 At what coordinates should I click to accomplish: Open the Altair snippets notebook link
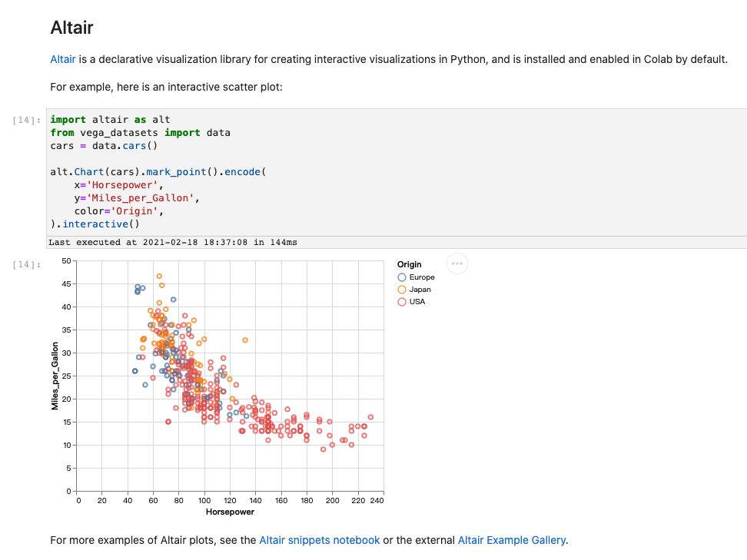pos(319,540)
